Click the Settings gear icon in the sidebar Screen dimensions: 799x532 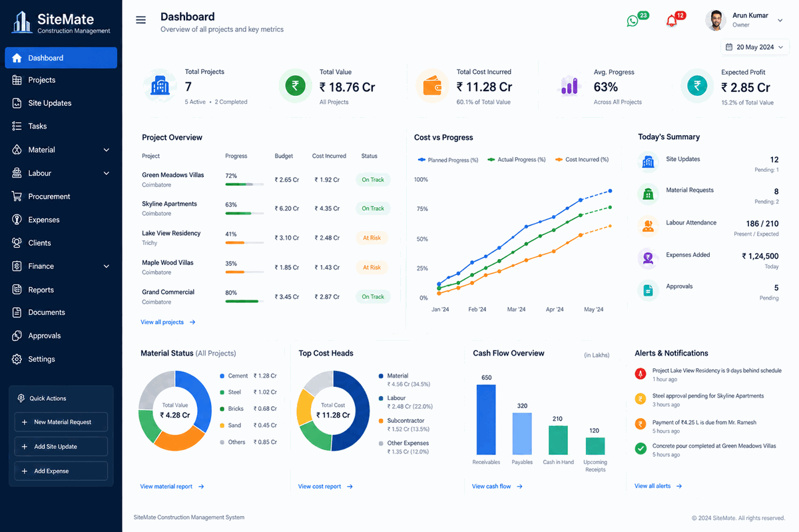[x=17, y=359]
